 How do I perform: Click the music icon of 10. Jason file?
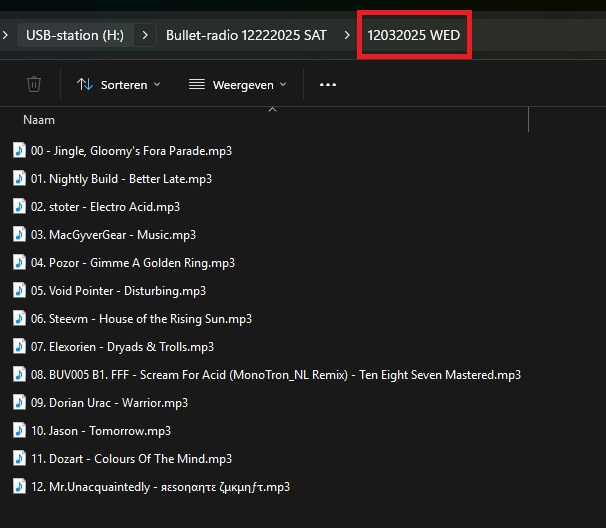(19, 430)
